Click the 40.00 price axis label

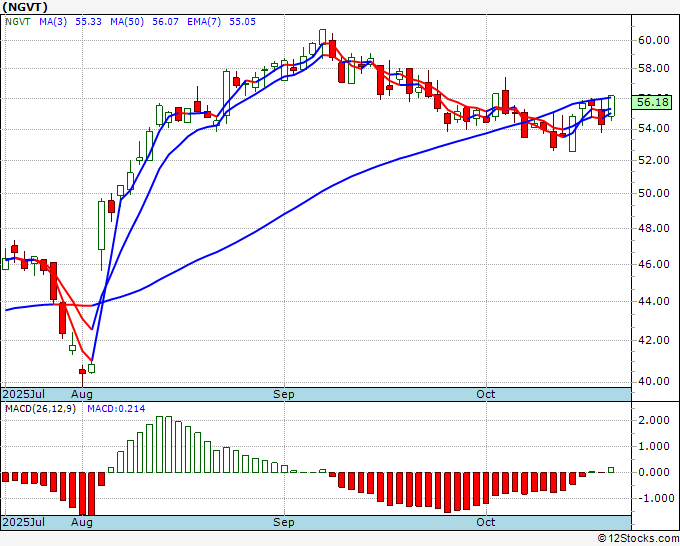click(654, 381)
